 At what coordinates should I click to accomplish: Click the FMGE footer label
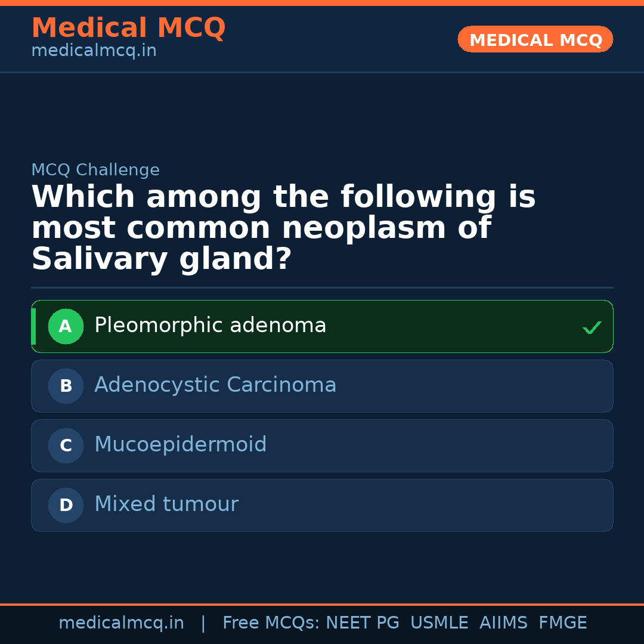click(562, 623)
